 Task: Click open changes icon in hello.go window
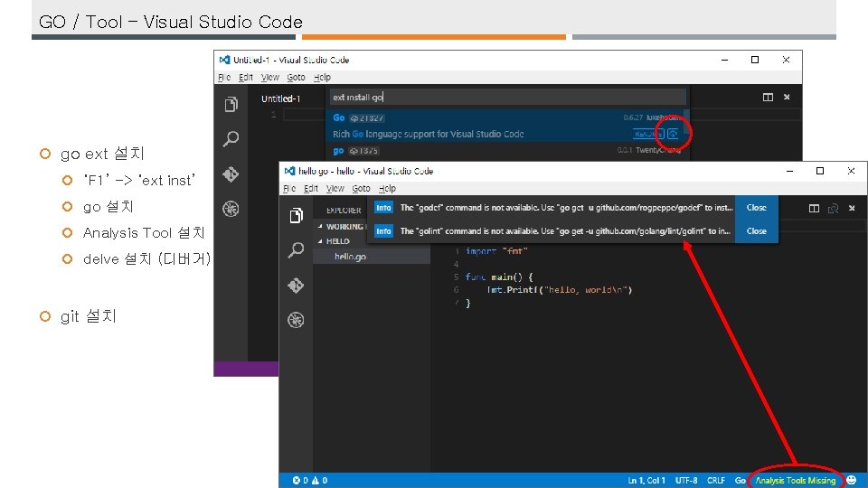pos(833,209)
